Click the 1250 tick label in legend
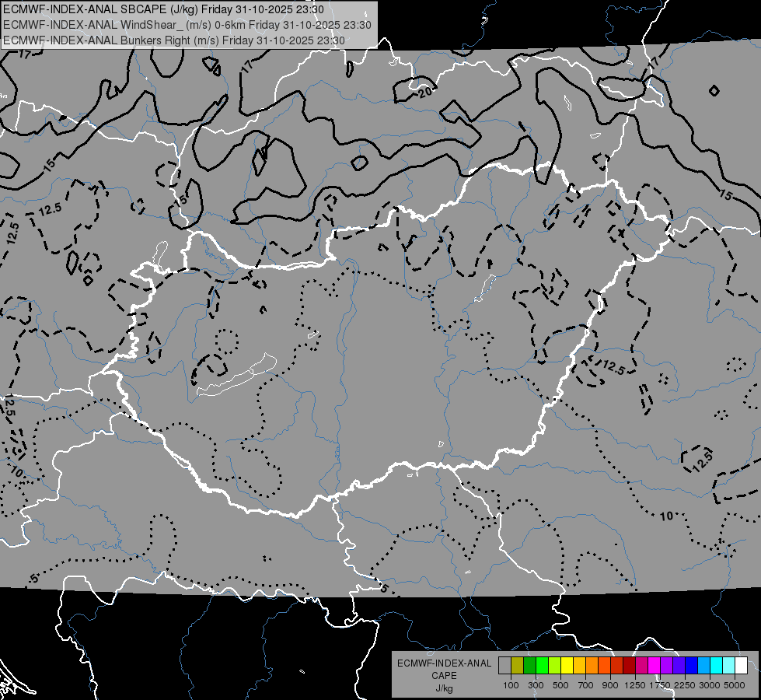The height and width of the screenshot is (700, 761). [x=635, y=685]
